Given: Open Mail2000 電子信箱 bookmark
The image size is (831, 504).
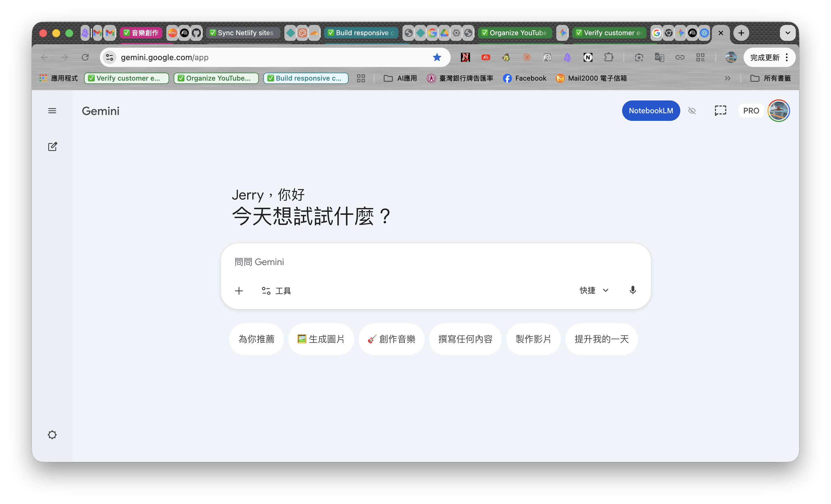Looking at the screenshot, I should coord(591,78).
